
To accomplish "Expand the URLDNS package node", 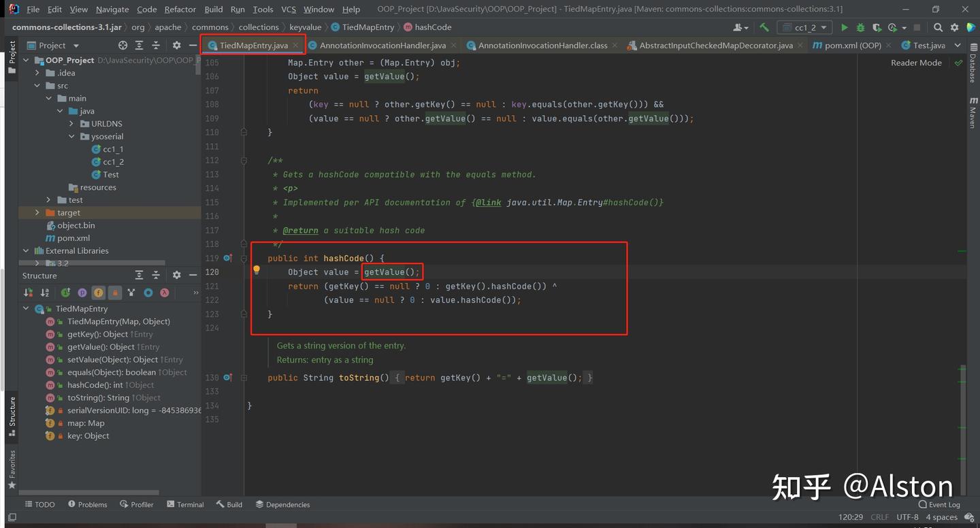I will coord(72,124).
